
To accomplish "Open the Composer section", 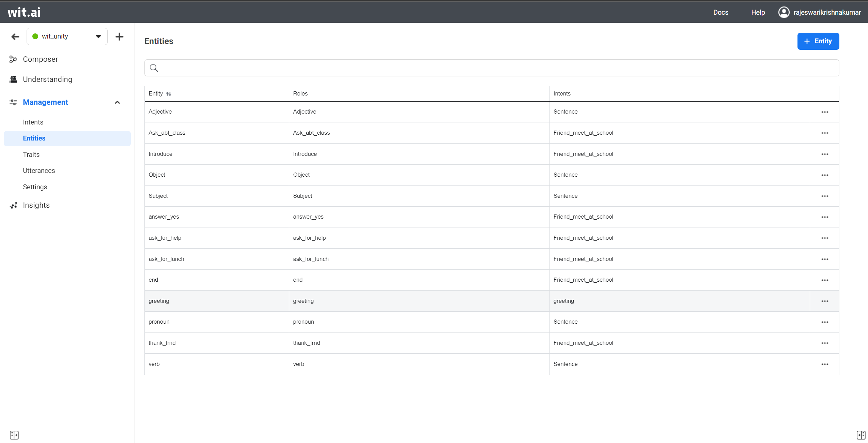I will 40,59.
